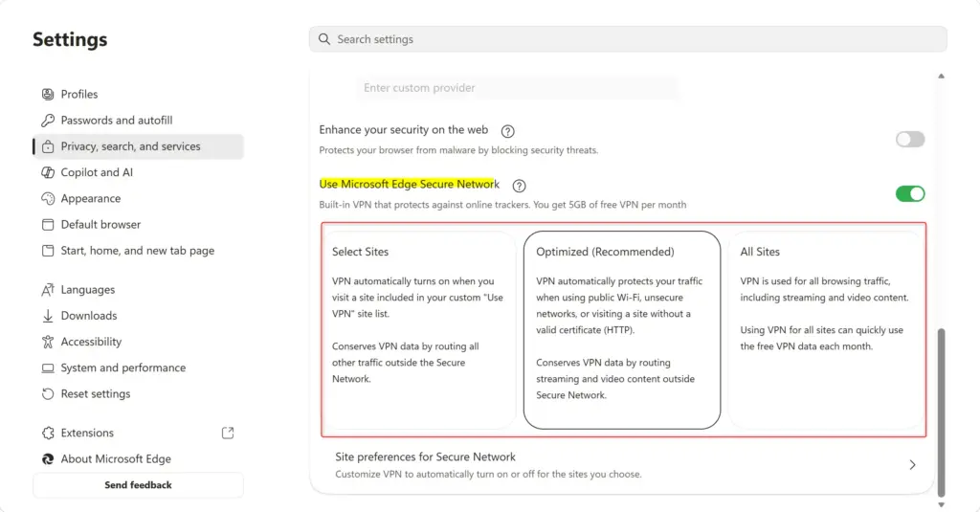Open Site preferences for Secure Network row
The height and width of the screenshot is (512, 980).
[x=622, y=465]
